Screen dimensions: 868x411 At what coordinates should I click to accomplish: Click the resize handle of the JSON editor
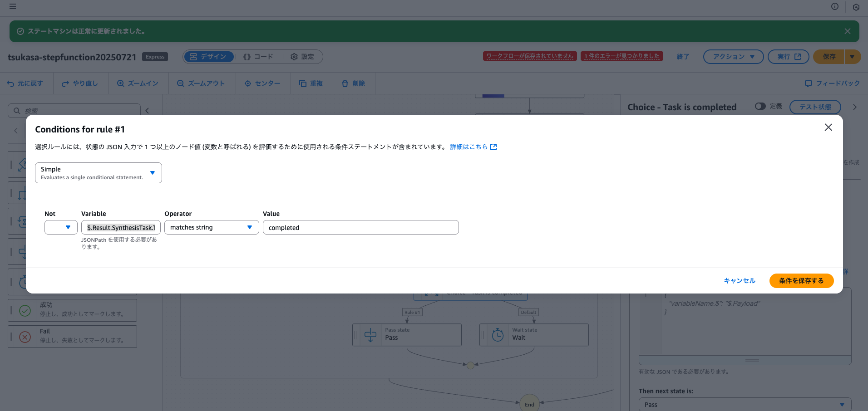752,360
